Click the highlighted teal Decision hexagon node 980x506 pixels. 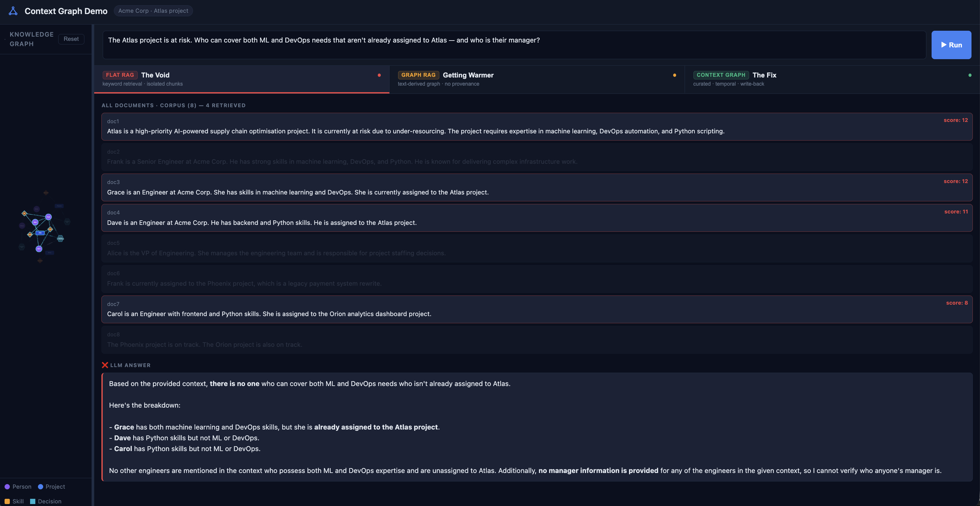(x=61, y=238)
